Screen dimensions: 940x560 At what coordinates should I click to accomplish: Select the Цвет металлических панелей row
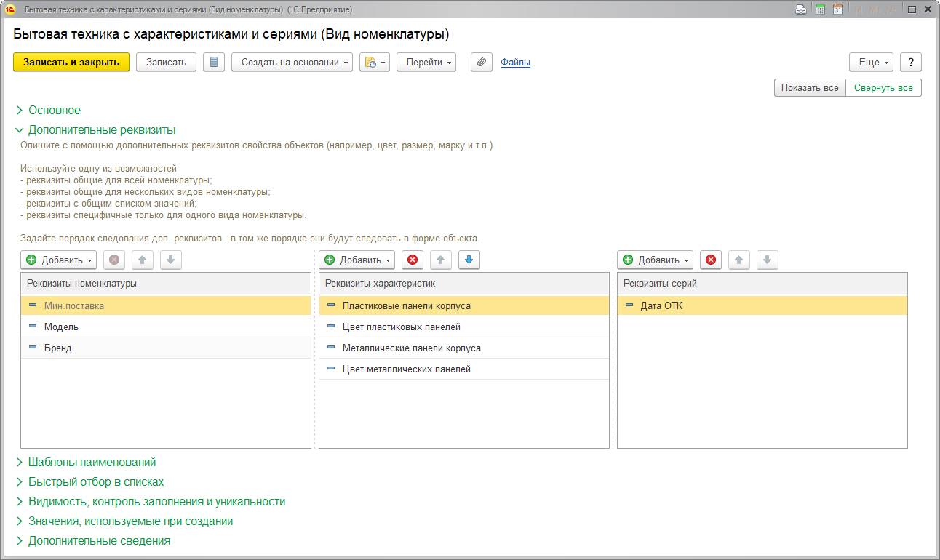point(464,369)
